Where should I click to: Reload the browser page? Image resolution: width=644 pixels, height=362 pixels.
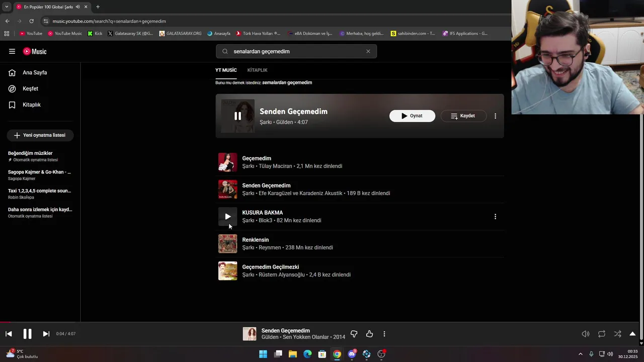coord(31,21)
